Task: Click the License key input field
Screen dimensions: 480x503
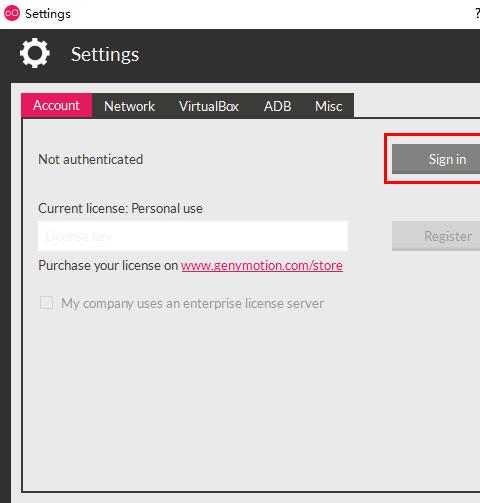Action: (x=193, y=236)
